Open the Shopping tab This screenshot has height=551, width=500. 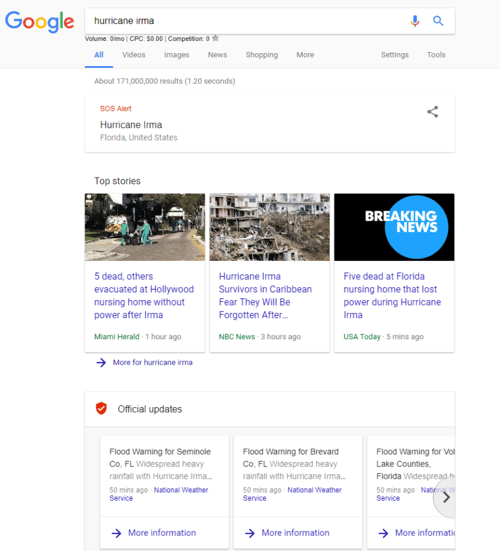click(262, 55)
